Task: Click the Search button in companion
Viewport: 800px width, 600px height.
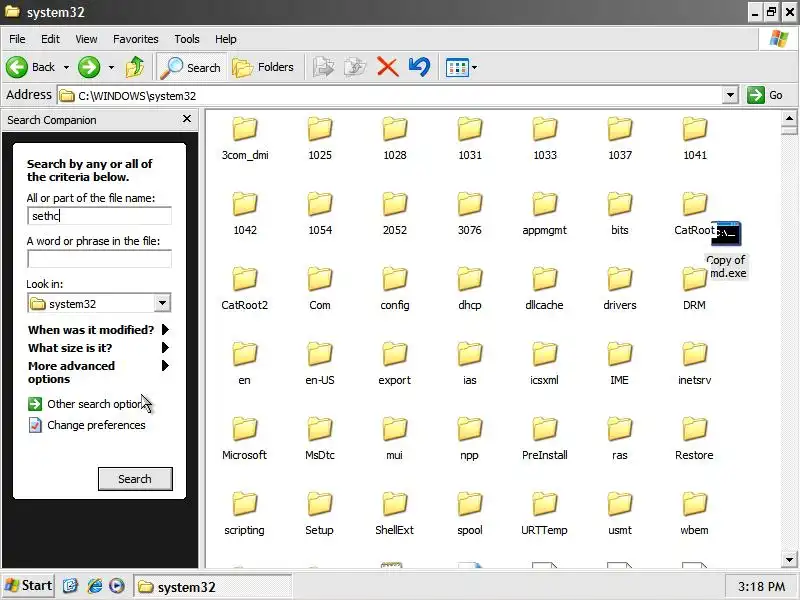Action: click(135, 479)
